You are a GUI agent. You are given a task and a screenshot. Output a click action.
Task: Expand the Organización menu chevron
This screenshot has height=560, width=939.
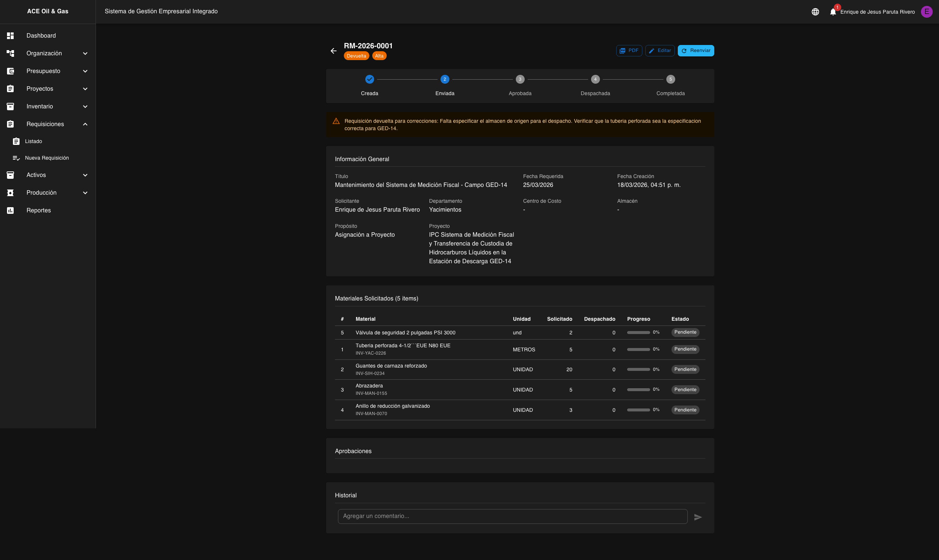coord(85,53)
